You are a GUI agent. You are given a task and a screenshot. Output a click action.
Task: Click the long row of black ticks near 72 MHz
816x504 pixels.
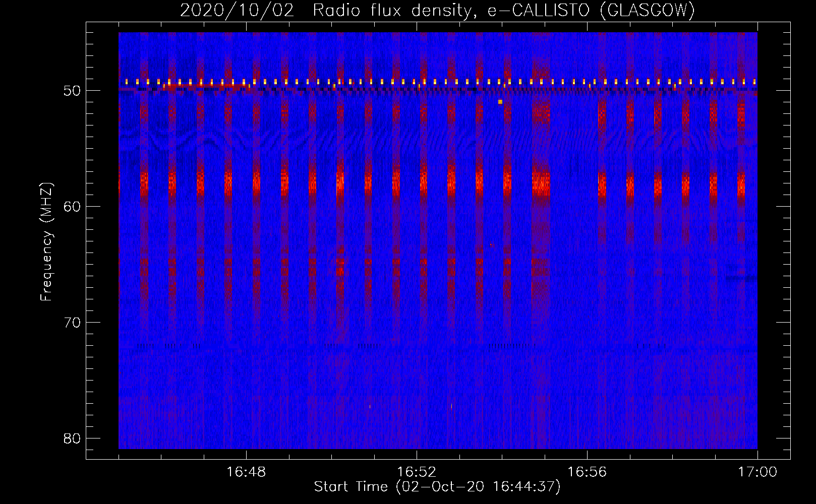pos(511,346)
